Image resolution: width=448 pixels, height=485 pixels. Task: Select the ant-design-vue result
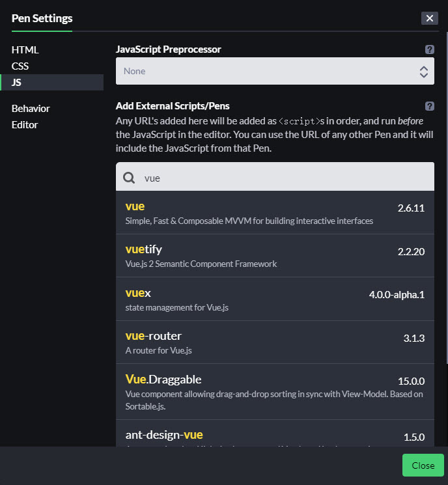click(x=275, y=435)
